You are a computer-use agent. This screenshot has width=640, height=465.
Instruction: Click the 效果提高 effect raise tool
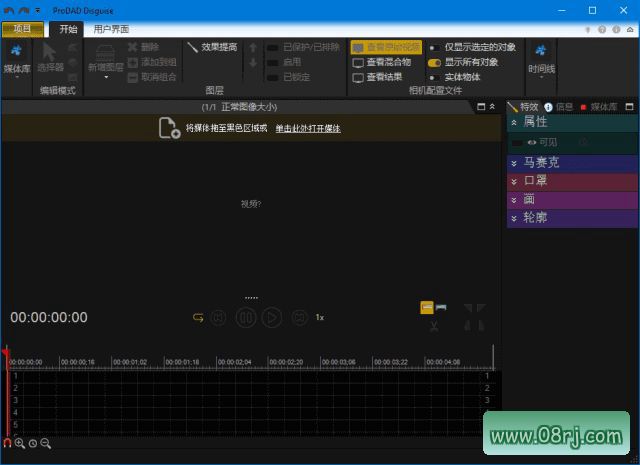pyautogui.click(x=213, y=47)
